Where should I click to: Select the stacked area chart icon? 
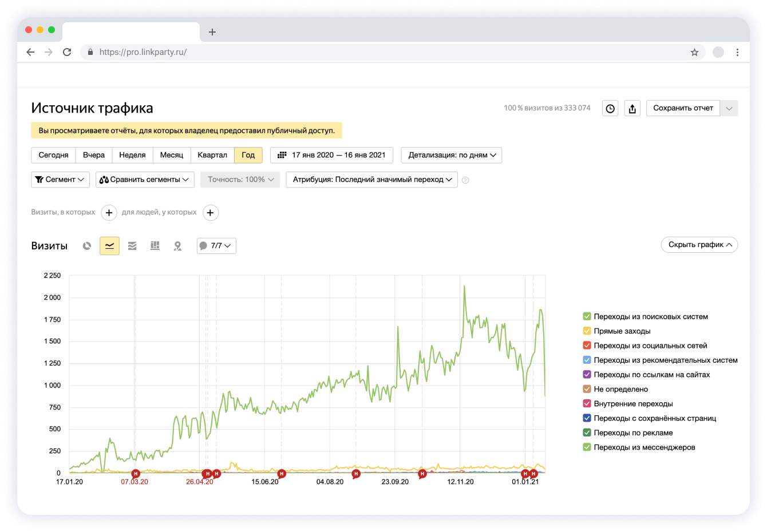coord(132,246)
